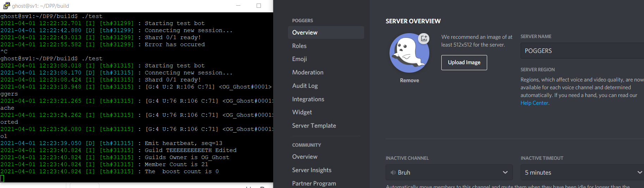This screenshot has width=644, height=188.
Task: Click Remove under the server icon
Action: [x=409, y=80]
